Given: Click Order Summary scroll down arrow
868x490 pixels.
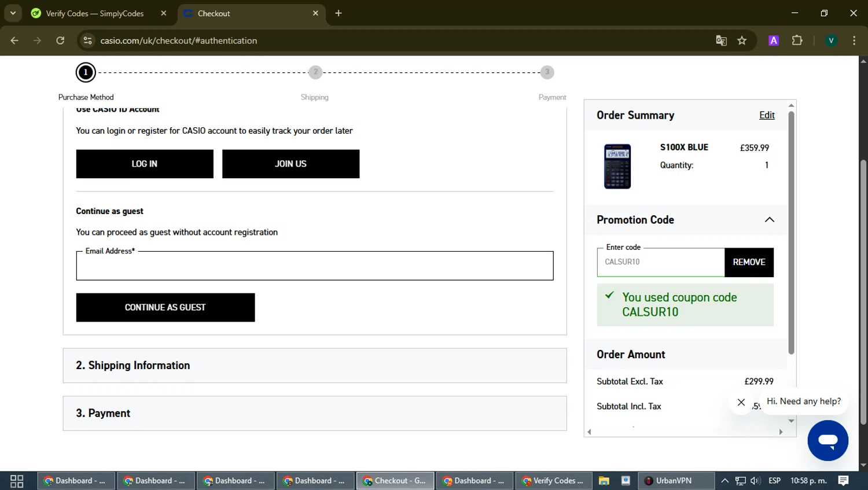Looking at the screenshot, I should click(x=791, y=421).
